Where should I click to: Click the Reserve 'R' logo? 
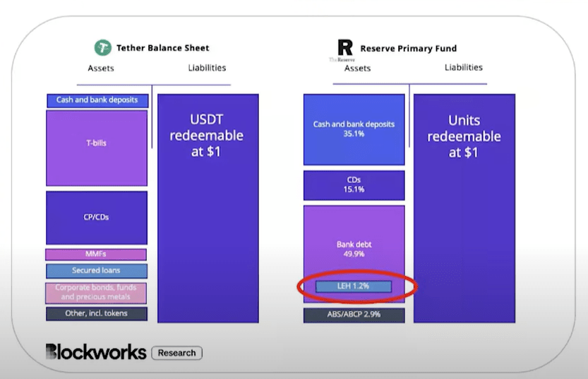(344, 48)
